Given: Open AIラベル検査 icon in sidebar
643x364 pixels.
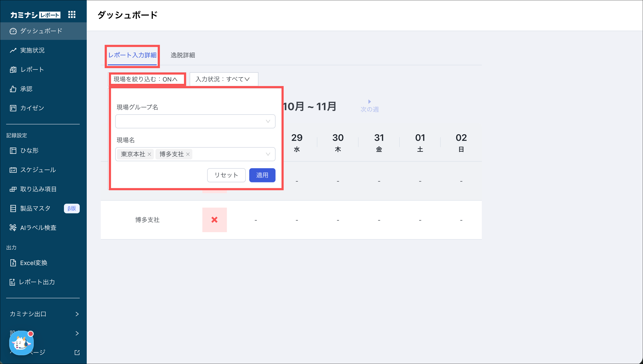Looking at the screenshot, I should point(13,228).
